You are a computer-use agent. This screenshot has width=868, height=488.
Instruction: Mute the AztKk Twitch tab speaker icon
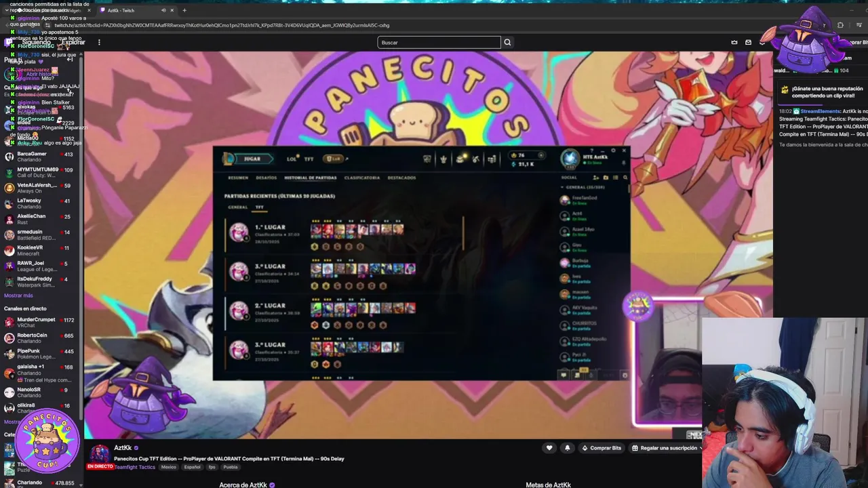click(163, 10)
